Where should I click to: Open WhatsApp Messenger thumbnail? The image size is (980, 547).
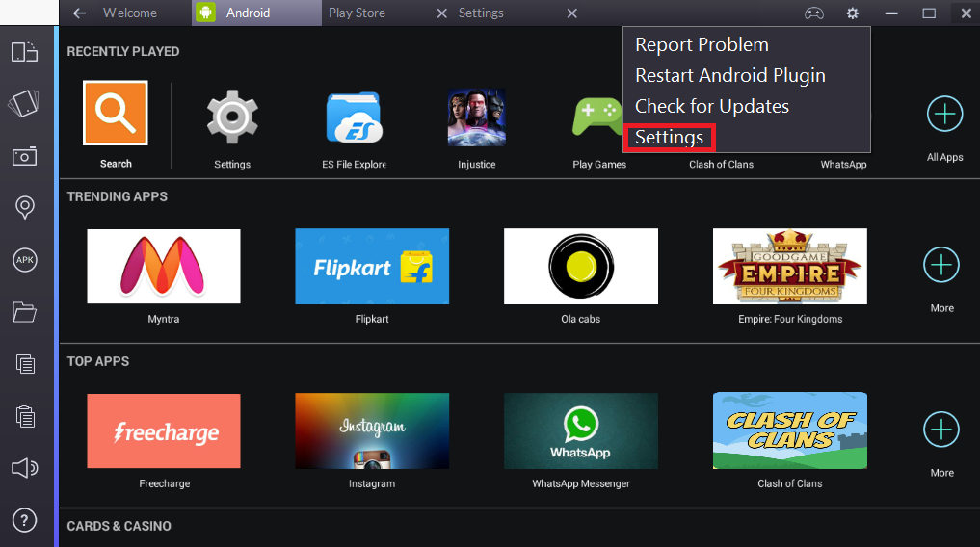click(581, 430)
